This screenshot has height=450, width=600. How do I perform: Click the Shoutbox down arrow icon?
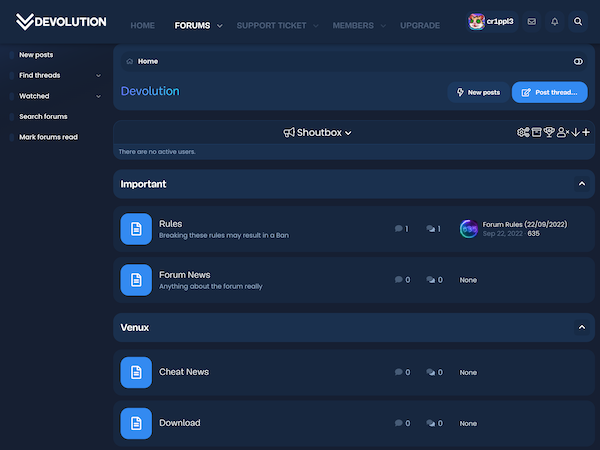point(575,132)
